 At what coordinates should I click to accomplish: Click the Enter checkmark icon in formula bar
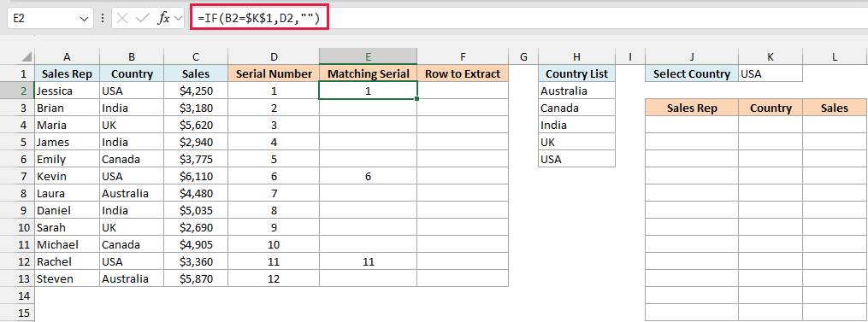tap(143, 18)
